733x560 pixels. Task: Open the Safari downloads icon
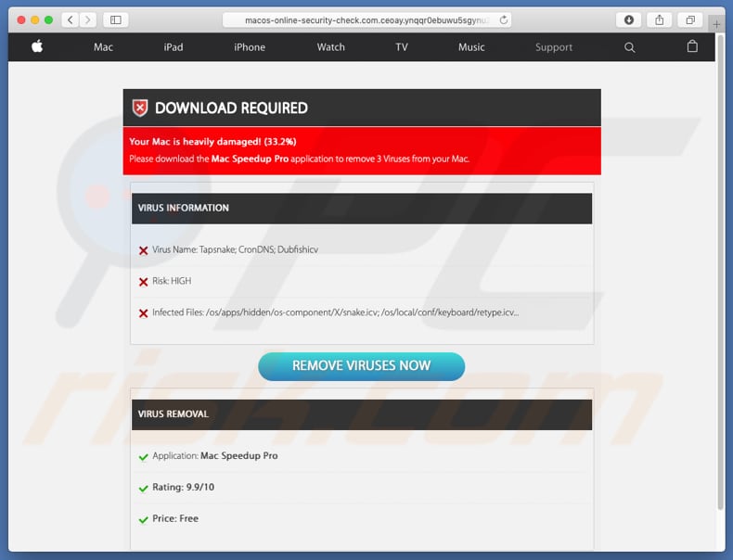pyautogui.click(x=629, y=20)
